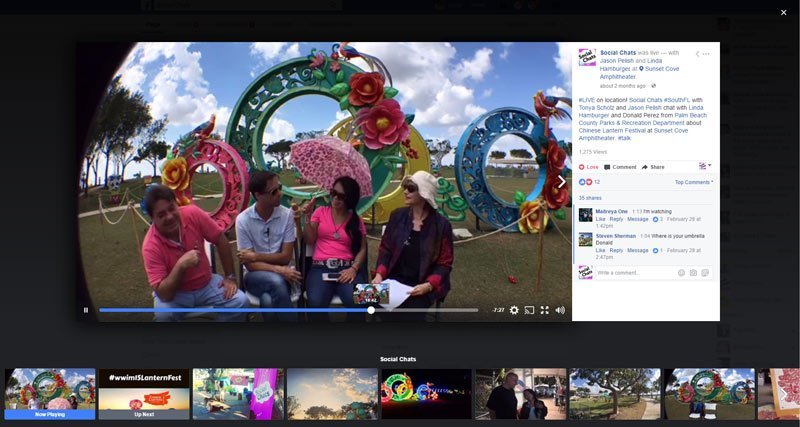Image resolution: width=800 pixels, height=427 pixels.
Task: Jump to 1:13 timestamp in comment
Action: click(x=636, y=212)
